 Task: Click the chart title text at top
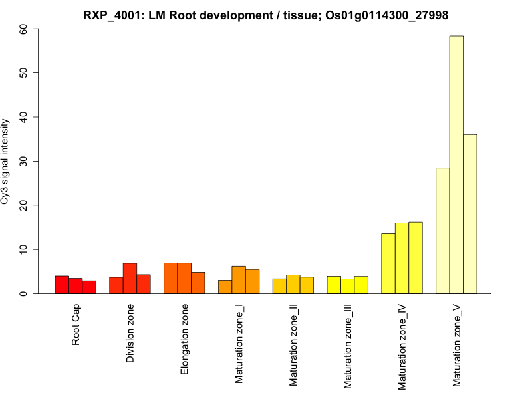(265, 15)
